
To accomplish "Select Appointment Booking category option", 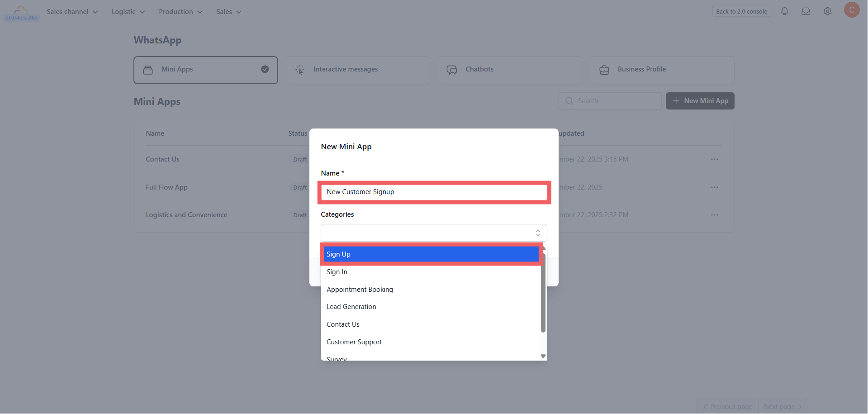I will coord(431,290).
